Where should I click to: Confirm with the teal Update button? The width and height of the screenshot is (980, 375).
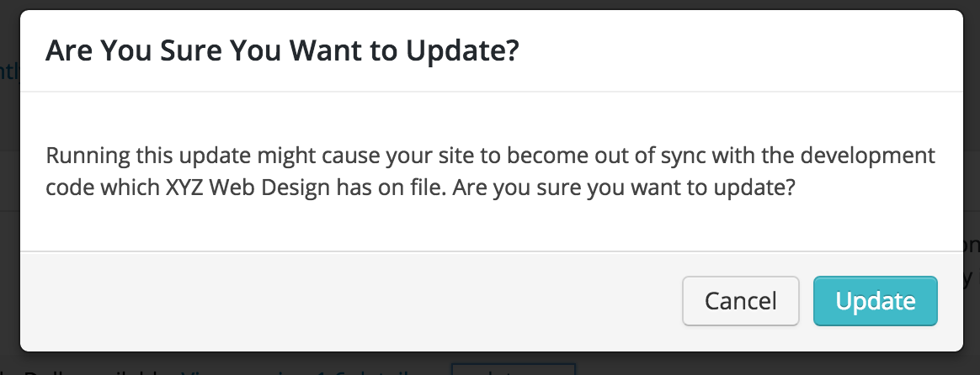(875, 301)
